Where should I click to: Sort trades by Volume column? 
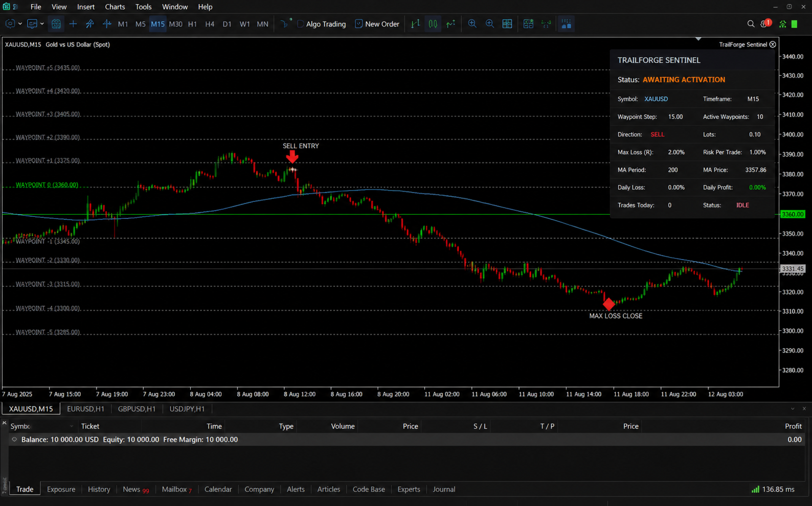click(343, 426)
